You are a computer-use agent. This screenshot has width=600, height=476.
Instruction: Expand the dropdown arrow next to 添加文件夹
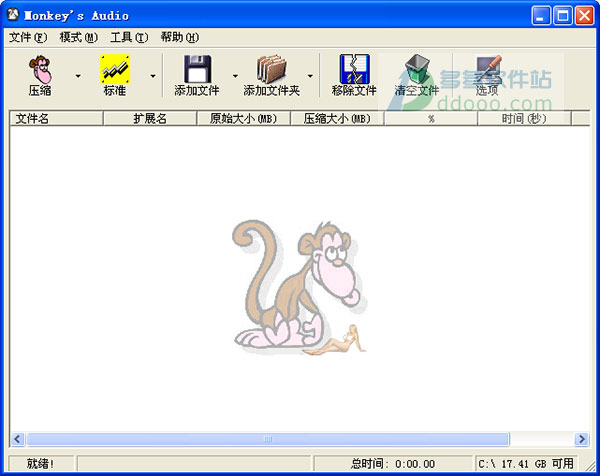310,76
